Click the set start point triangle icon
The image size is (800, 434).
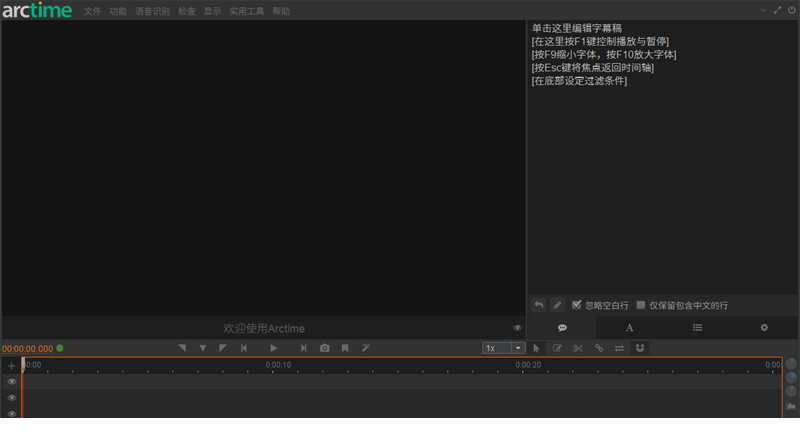tap(182, 348)
